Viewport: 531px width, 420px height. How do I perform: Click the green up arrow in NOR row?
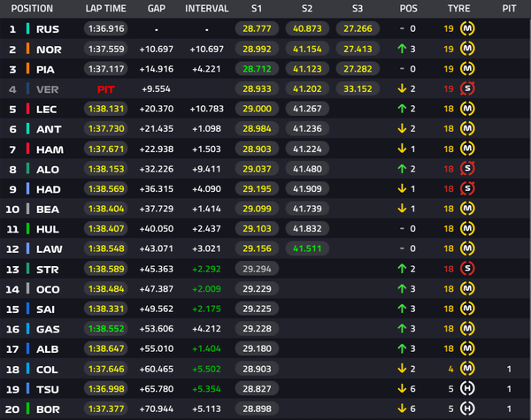pos(402,49)
